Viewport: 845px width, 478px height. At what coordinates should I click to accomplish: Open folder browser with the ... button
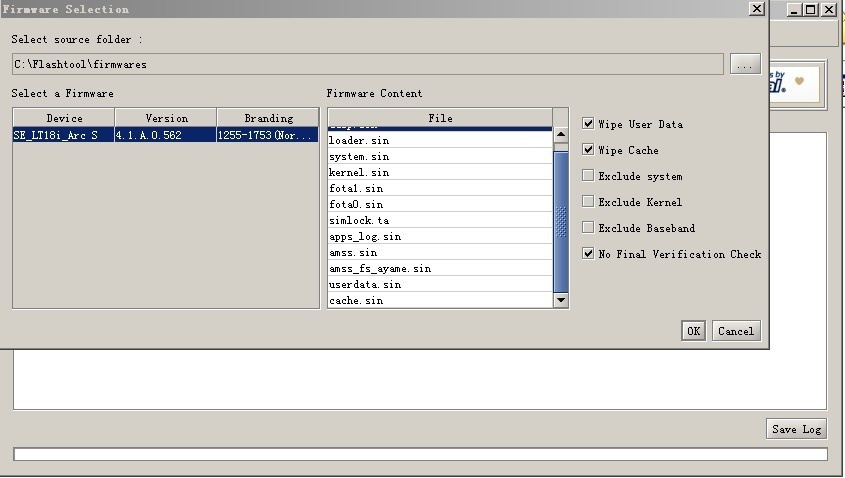(745, 64)
